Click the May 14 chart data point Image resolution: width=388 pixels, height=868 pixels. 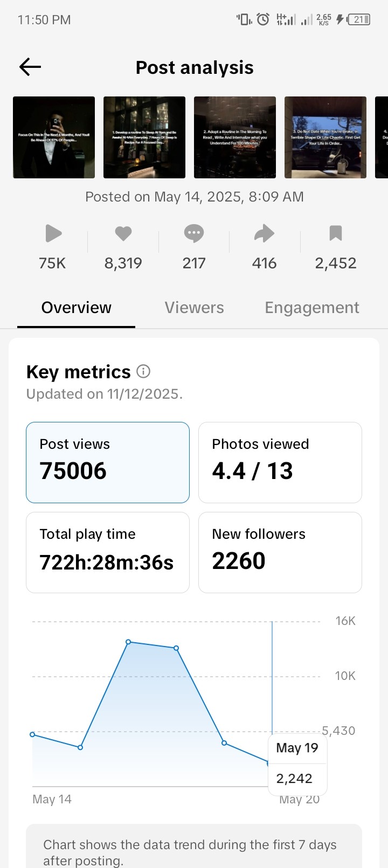pyautogui.click(x=32, y=734)
